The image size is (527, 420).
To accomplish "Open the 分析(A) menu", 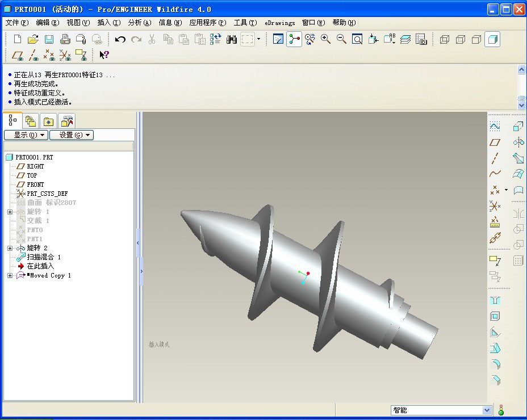I will (x=140, y=23).
